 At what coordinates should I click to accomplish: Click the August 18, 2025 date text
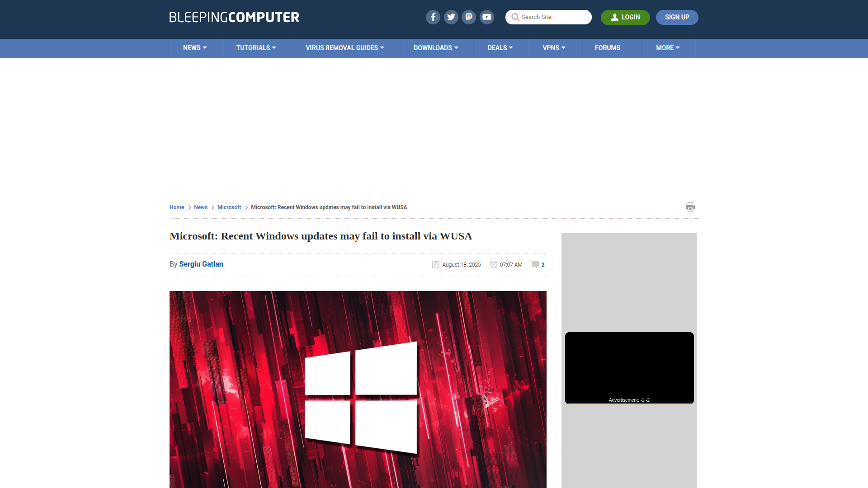point(462,265)
